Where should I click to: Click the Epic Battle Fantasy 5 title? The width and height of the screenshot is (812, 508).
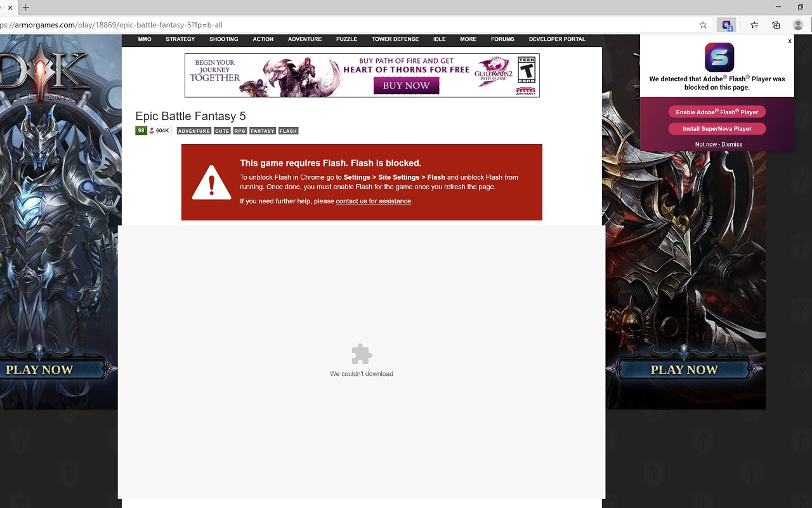190,116
